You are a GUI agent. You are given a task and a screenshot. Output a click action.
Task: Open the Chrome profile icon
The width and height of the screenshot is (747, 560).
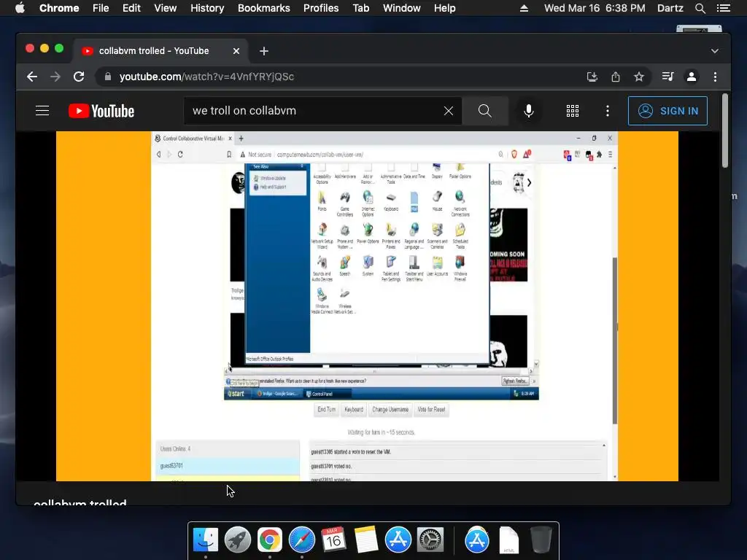point(692,77)
